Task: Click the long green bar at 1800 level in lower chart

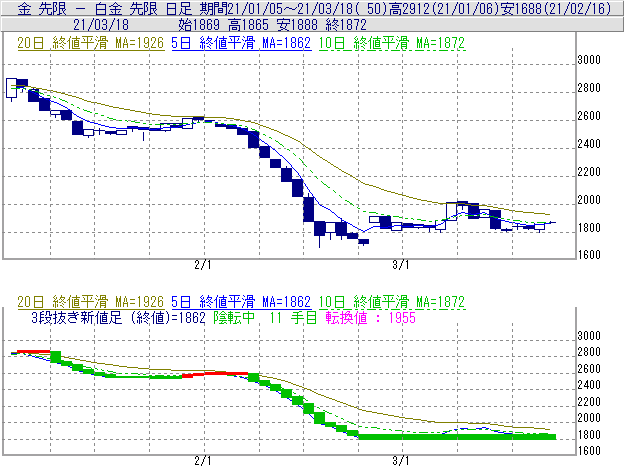Action: [457, 437]
